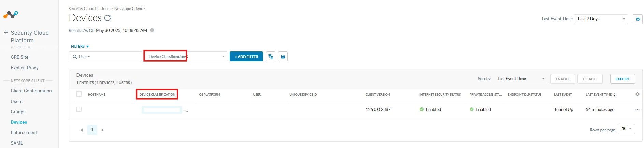Open row actions ellipsis menu

click(637, 109)
